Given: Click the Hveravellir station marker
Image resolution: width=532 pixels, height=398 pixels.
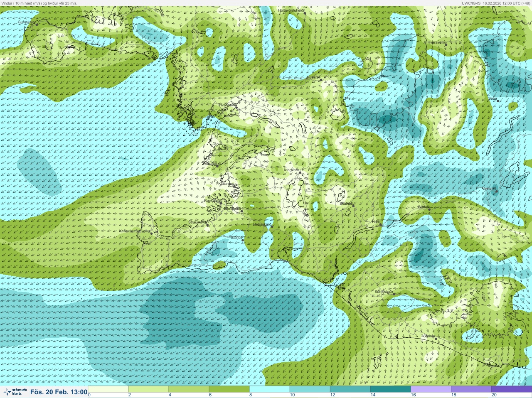Looking at the screenshot, I should 446,44.
